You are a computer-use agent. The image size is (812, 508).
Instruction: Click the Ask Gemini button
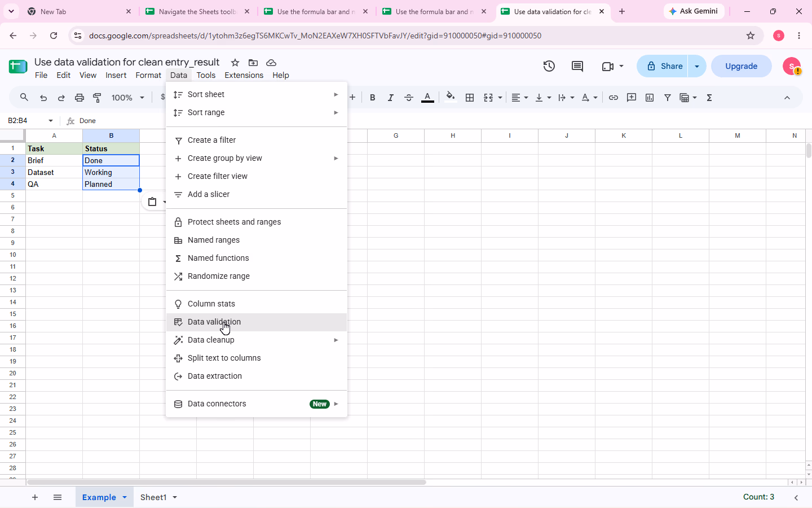[x=694, y=11]
